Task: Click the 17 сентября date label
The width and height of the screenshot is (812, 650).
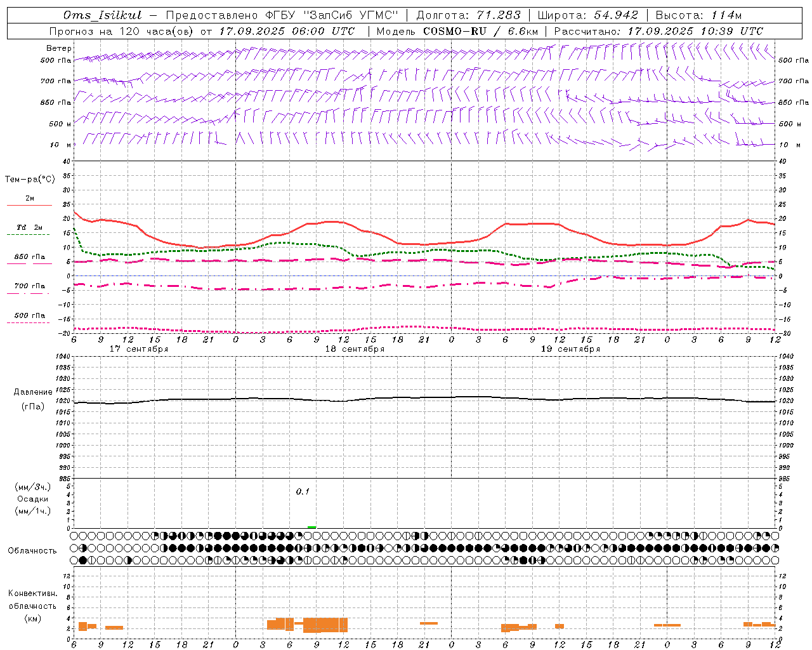Action: [139, 349]
